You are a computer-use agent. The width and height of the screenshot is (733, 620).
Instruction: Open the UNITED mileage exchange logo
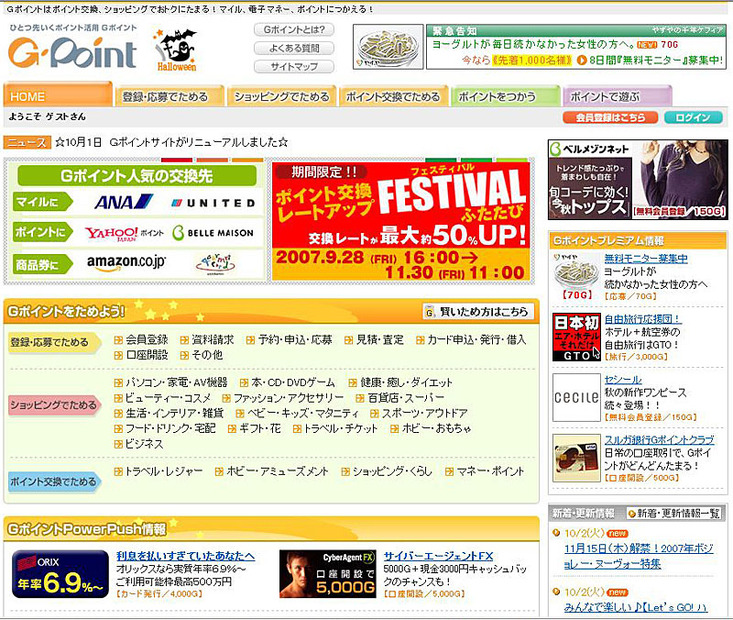coord(213,203)
